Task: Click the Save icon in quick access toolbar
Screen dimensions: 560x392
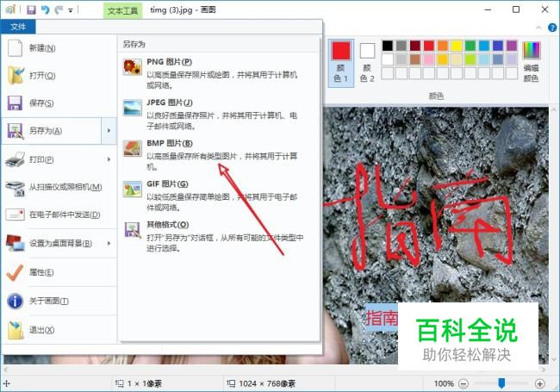Action: (x=31, y=10)
